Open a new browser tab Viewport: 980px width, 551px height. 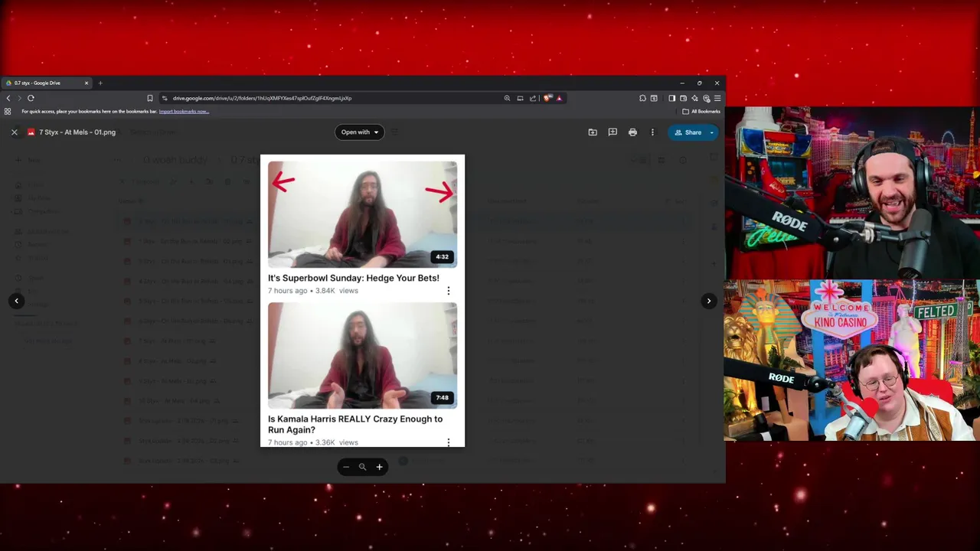(100, 83)
